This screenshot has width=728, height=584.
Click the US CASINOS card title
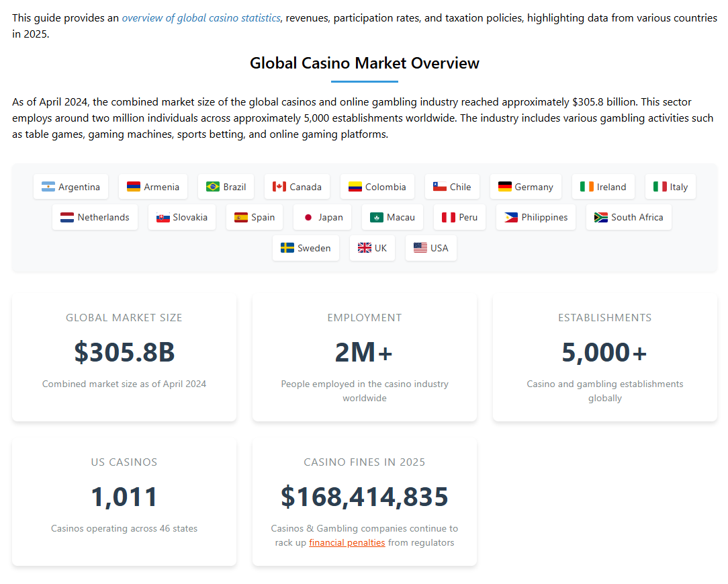[124, 462]
